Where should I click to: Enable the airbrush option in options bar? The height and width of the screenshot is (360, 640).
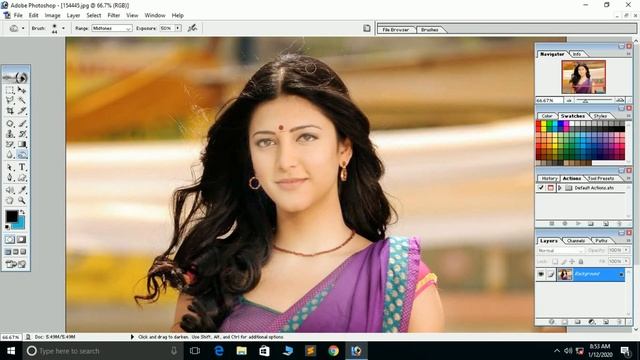(x=192, y=28)
